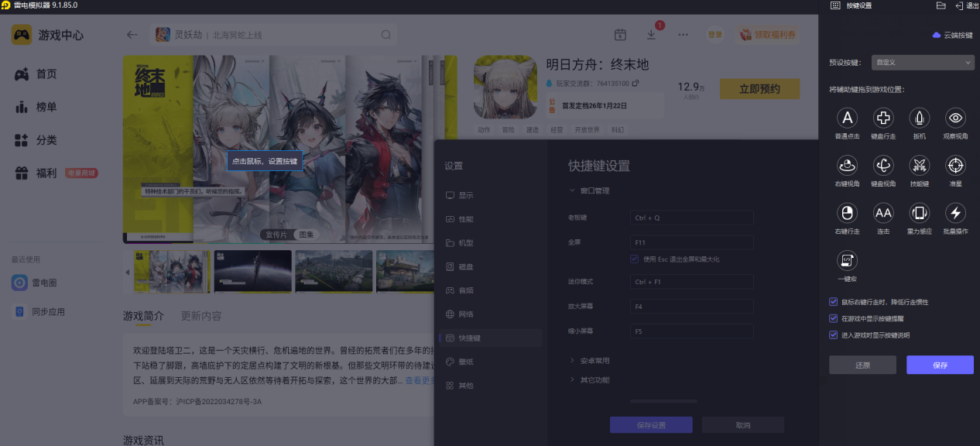Open the 音频 settings tab
This screenshot has height=446, width=980.
492,290
